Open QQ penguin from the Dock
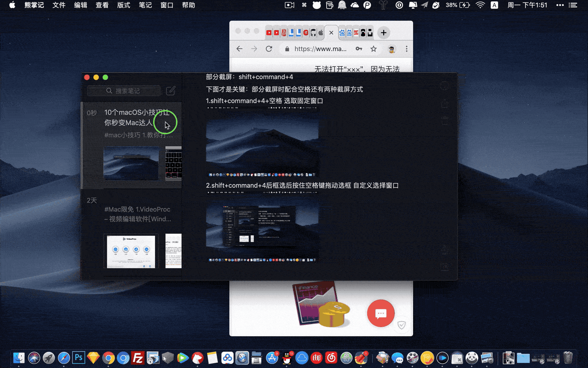The image size is (588, 368). coord(287,358)
